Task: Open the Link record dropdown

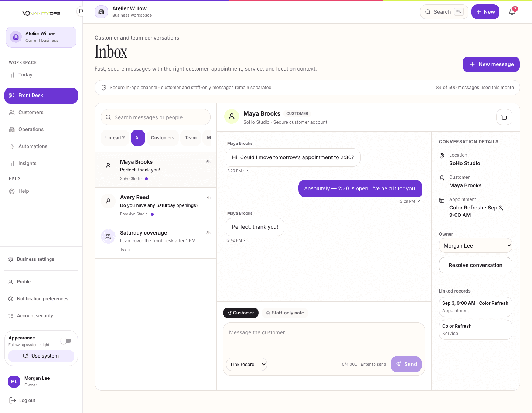Action: tap(246, 365)
